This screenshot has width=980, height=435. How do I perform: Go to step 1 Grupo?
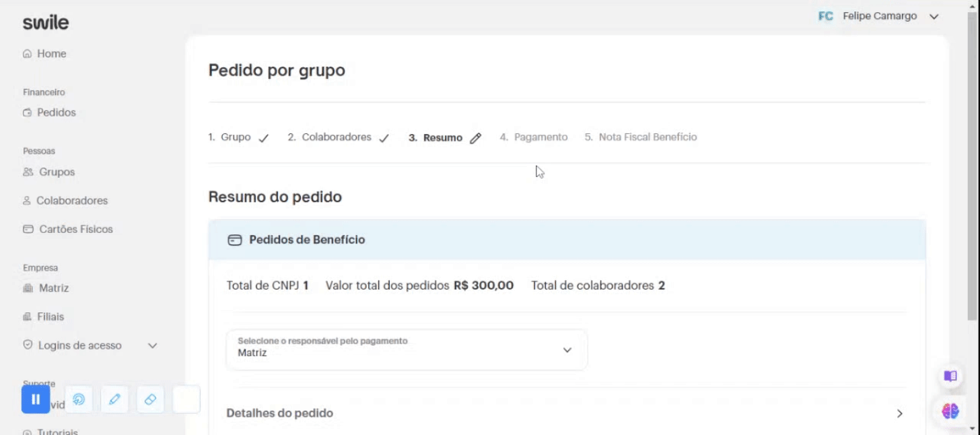(238, 137)
